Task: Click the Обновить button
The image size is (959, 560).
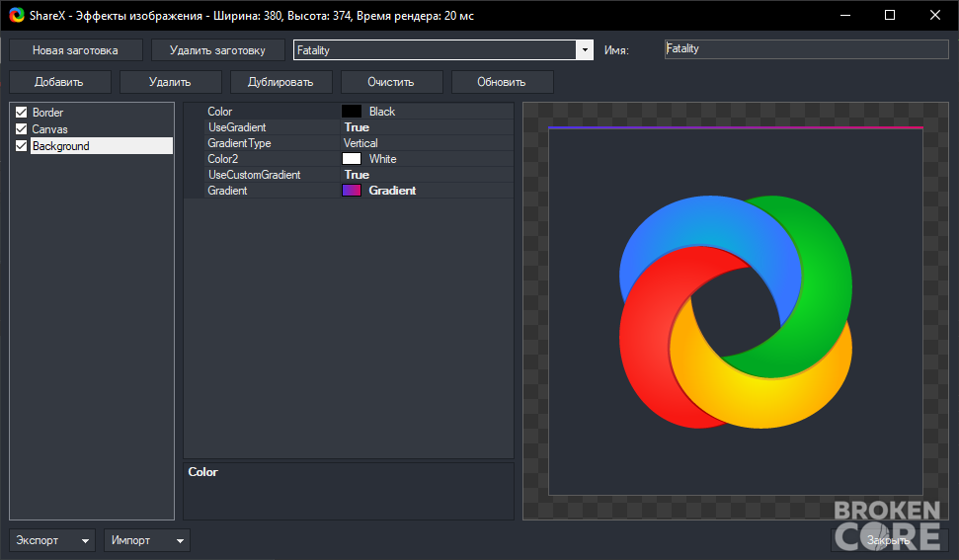Action: click(502, 82)
